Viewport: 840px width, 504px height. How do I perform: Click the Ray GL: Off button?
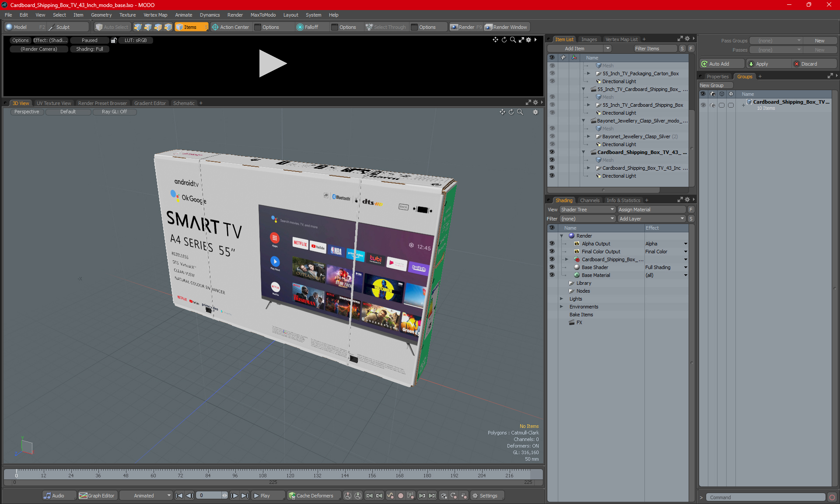(115, 112)
